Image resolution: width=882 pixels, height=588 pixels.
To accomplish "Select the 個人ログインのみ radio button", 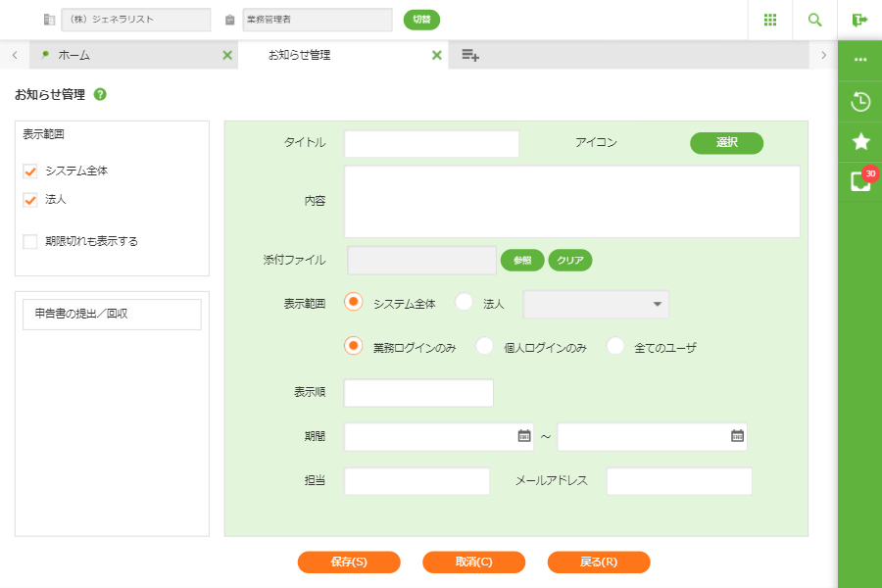I will [x=484, y=346].
